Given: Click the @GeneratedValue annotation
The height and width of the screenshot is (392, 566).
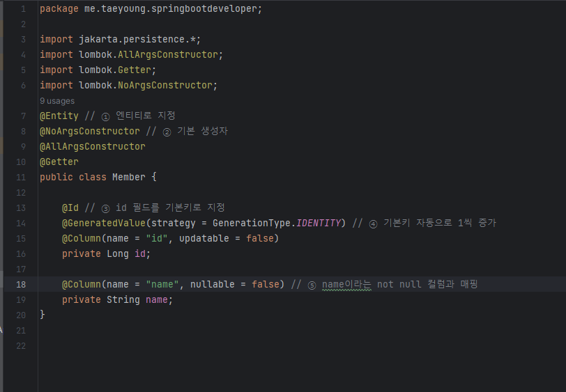Looking at the screenshot, I should 104,224.
